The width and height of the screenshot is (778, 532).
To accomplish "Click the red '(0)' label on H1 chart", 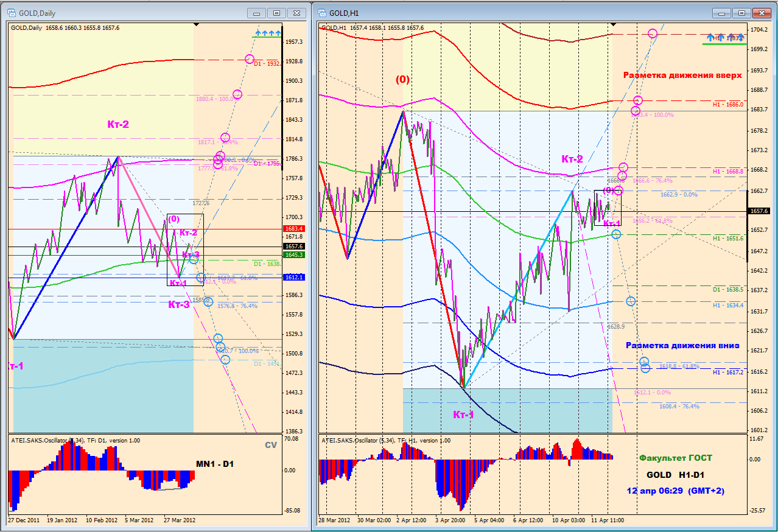I will pos(402,79).
